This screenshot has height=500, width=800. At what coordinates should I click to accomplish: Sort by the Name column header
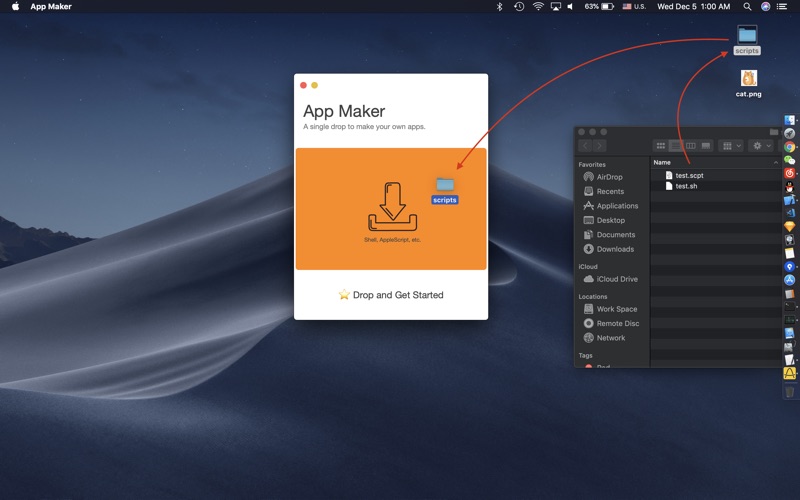pyautogui.click(x=662, y=162)
